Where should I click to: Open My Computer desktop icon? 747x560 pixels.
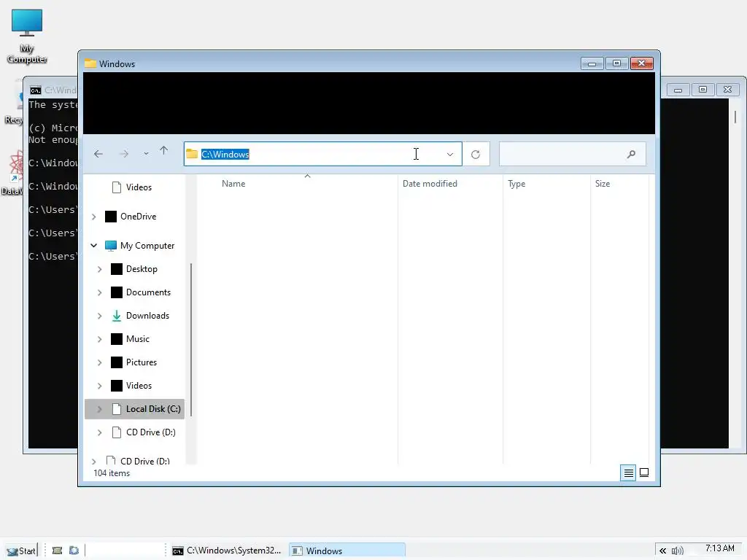coord(27,36)
